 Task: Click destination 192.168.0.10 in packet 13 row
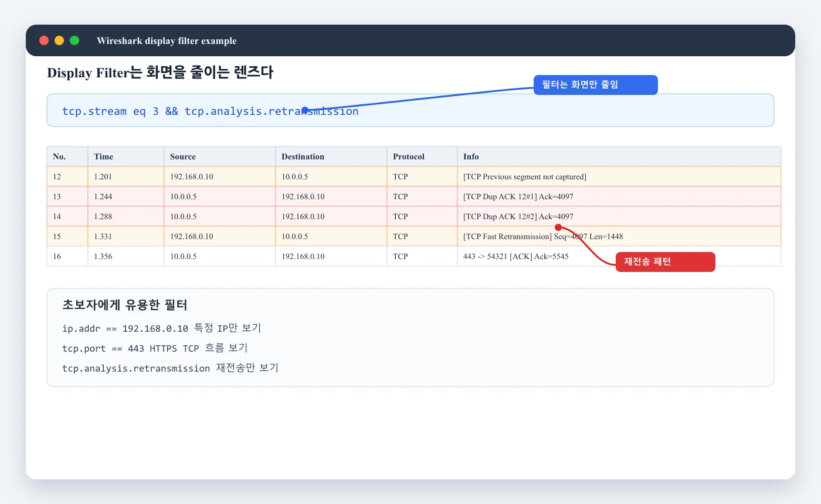[331, 196]
